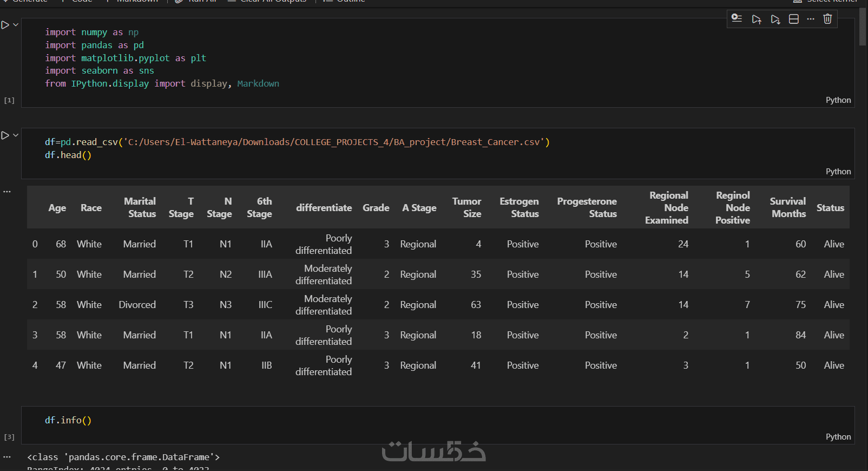Open More Actions ellipsis in cell toolbar
The image size is (868, 471).
[x=810, y=19]
